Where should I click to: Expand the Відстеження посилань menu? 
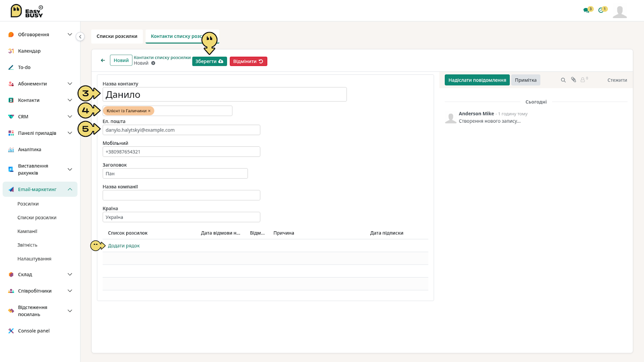(x=70, y=311)
